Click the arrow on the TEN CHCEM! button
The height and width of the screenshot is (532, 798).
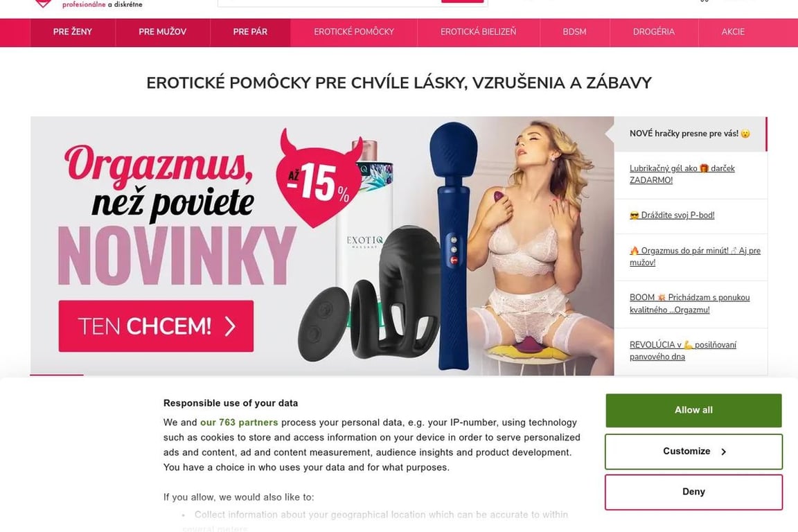coord(230,326)
